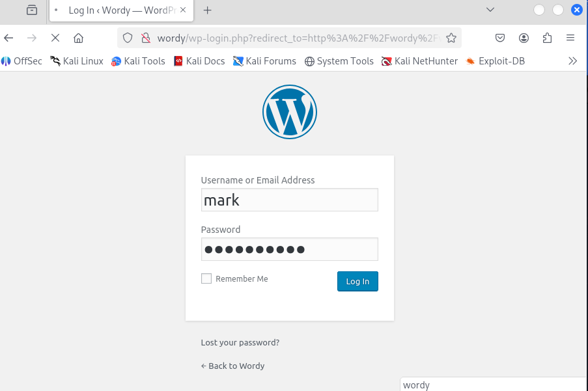Viewport: 588px width, 391px height.
Task: Open a new tab with plus button
Action: (207, 10)
